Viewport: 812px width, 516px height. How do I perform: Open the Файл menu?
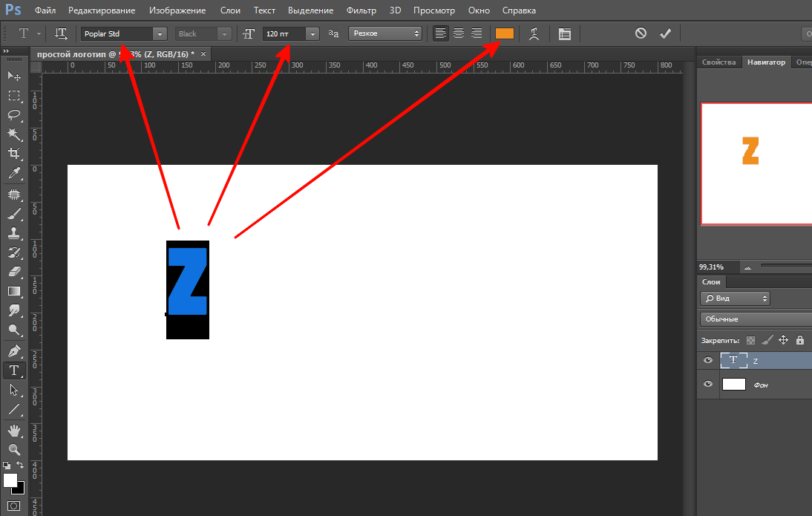(x=45, y=10)
